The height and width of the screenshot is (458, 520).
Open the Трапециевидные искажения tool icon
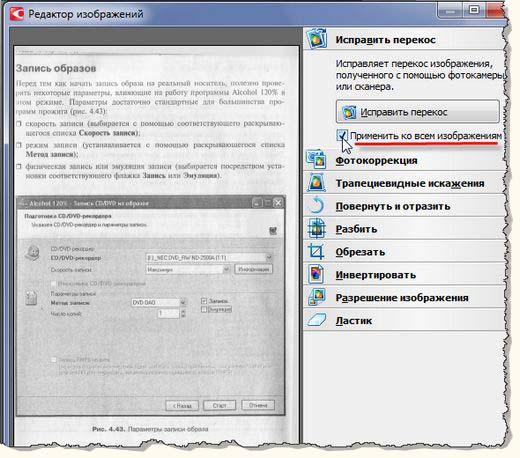tap(316, 183)
